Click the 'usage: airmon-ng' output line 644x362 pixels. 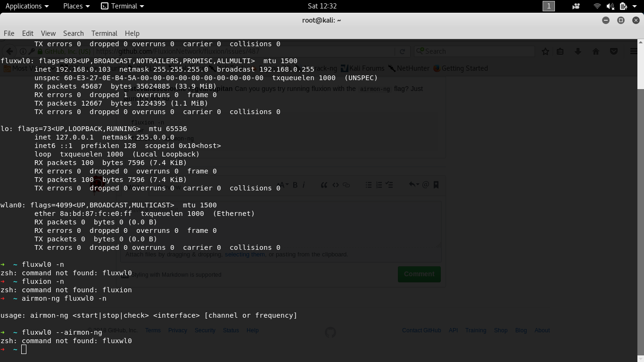pos(149,315)
